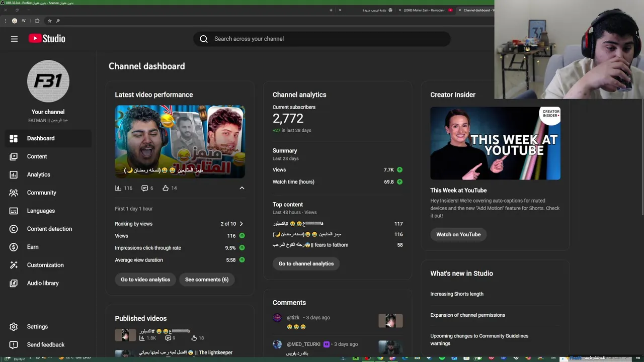Click the @MED_TEURKI commenter avatar
Screen dimensions: 644x362
tap(277, 344)
